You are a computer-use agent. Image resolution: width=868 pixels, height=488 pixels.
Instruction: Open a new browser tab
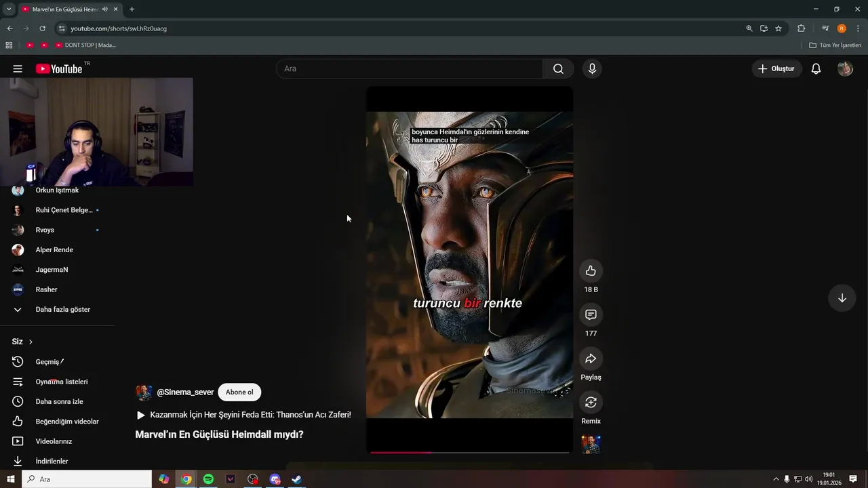132,9
